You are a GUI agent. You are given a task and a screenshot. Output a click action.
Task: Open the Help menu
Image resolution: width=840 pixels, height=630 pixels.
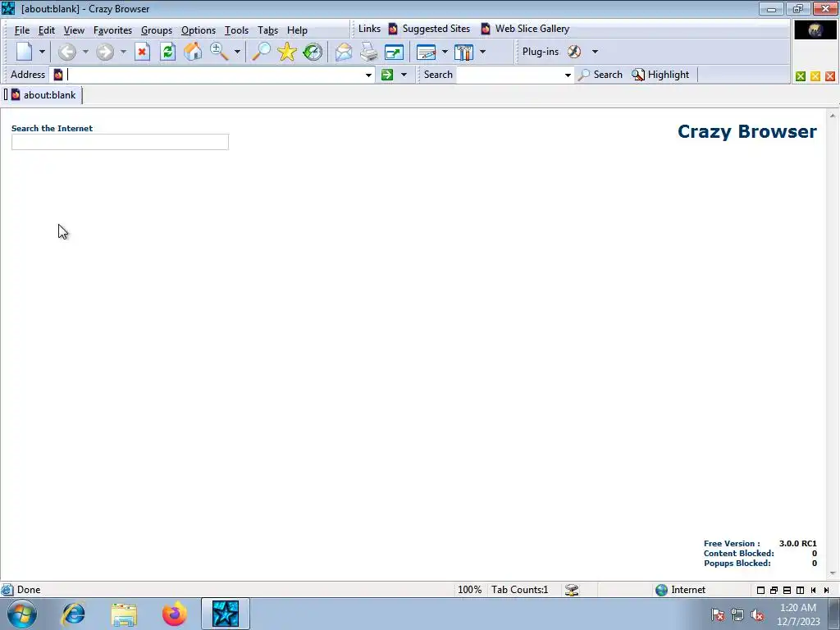tap(297, 30)
